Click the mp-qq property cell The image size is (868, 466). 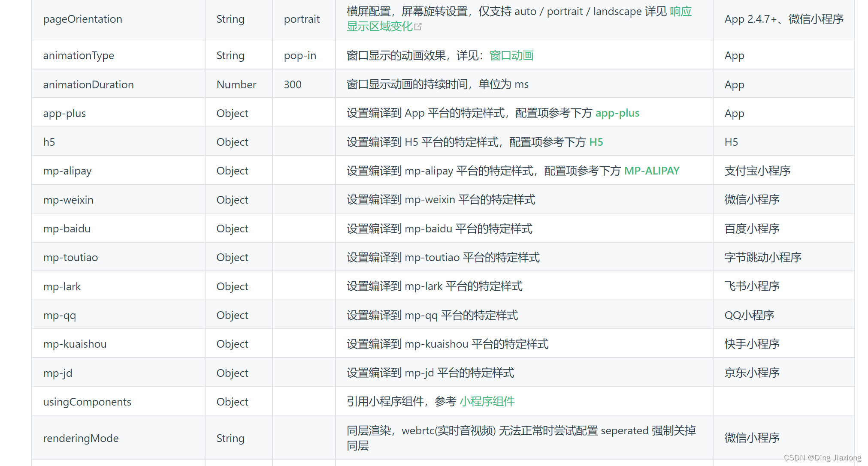coord(118,315)
